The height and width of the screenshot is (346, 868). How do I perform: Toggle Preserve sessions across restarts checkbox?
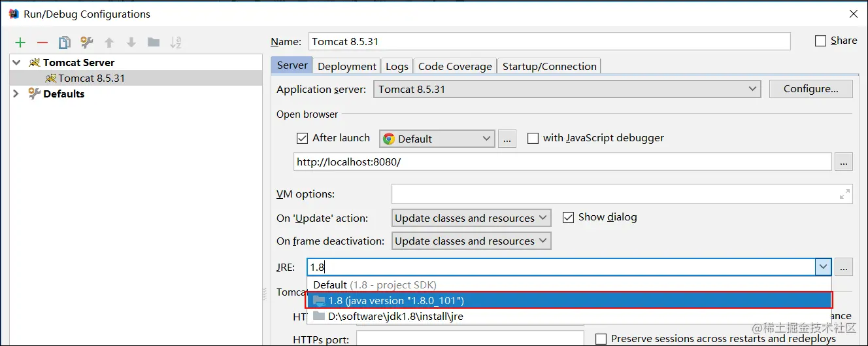point(601,339)
